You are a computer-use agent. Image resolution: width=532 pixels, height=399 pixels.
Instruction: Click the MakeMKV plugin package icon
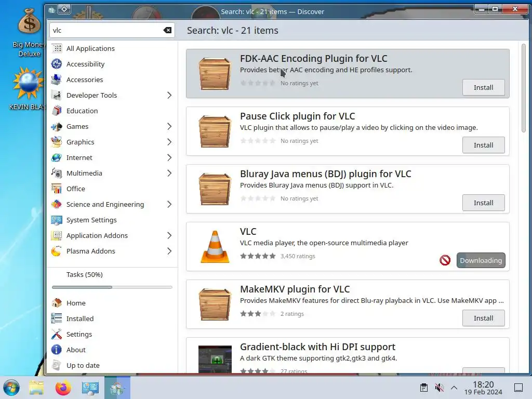[x=215, y=304]
